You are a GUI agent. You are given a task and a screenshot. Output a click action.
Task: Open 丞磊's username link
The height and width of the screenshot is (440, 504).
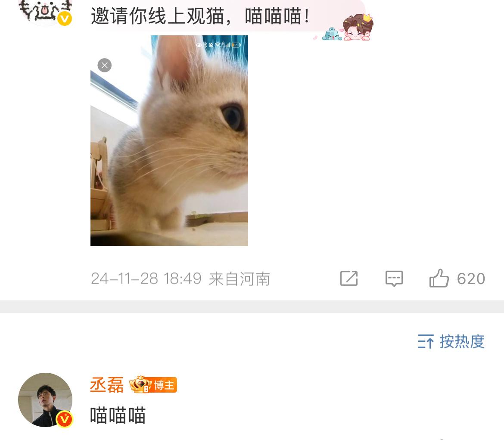coord(107,385)
